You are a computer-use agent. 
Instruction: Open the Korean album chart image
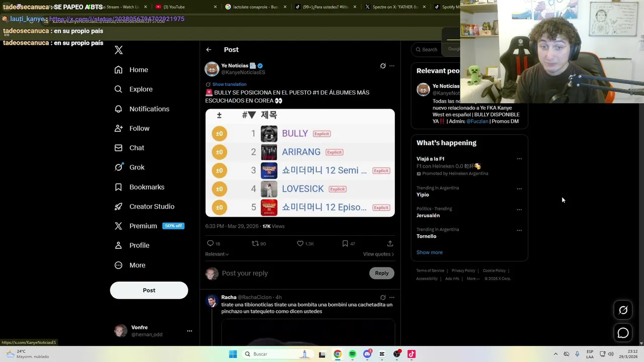(x=300, y=163)
